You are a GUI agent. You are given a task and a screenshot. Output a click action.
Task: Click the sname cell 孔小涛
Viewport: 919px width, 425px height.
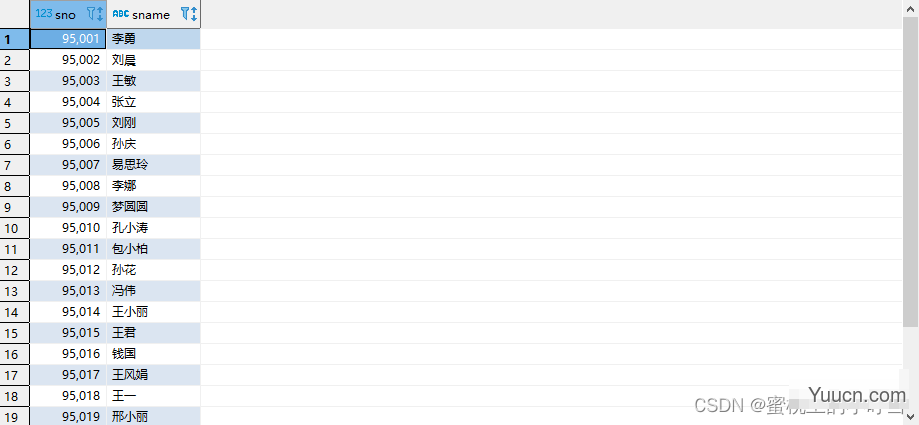pos(154,228)
